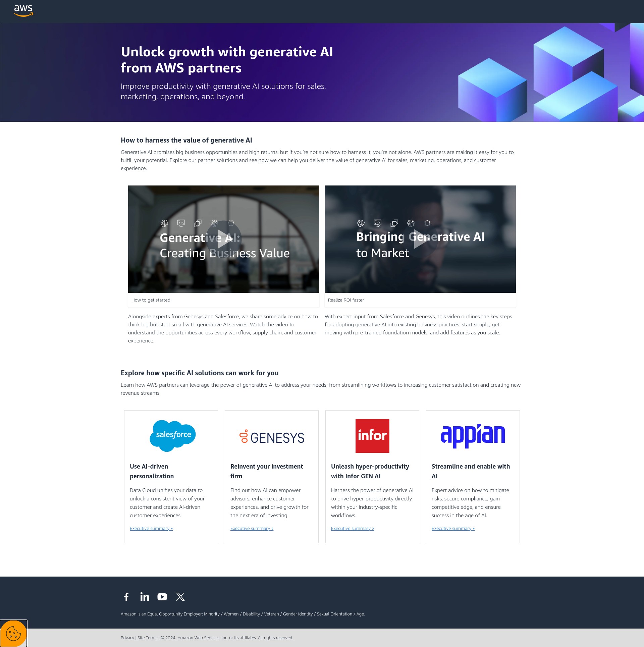Click 'Find out how AI can empower' description in Genesys card

269,503
